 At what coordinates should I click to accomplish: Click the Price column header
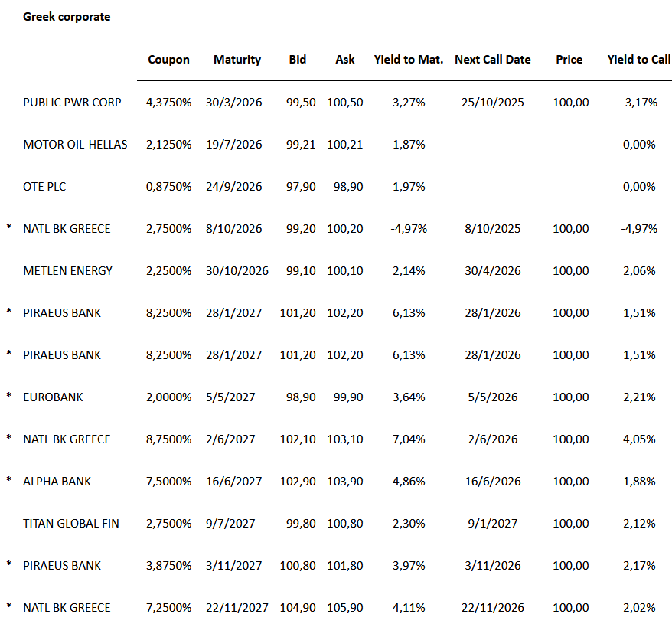point(569,60)
